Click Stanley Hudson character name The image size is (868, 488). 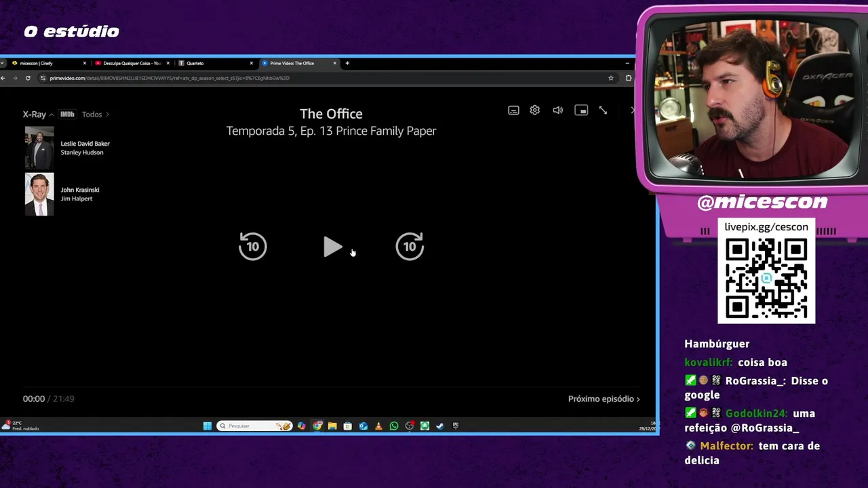click(82, 152)
